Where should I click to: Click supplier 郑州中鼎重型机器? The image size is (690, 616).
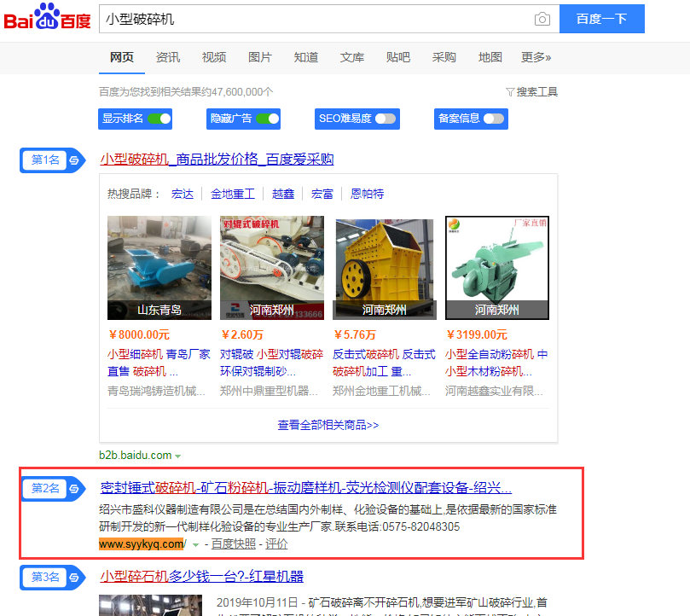tap(269, 391)
